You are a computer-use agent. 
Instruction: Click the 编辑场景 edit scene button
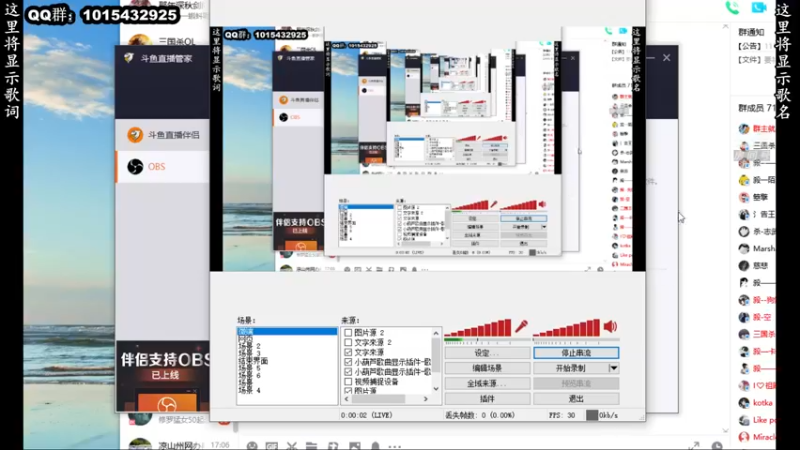click(487, 368)
